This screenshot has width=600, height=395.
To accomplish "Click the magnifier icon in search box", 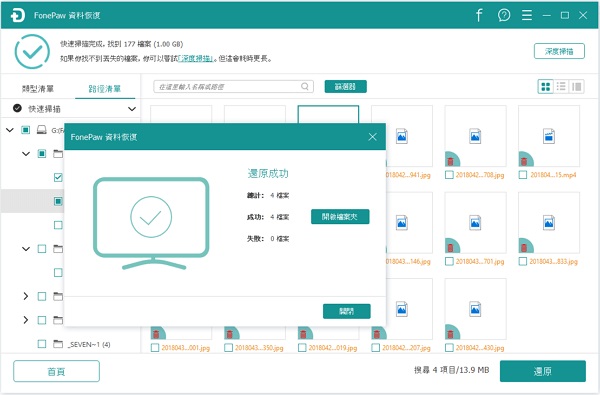I will [305, 87].
